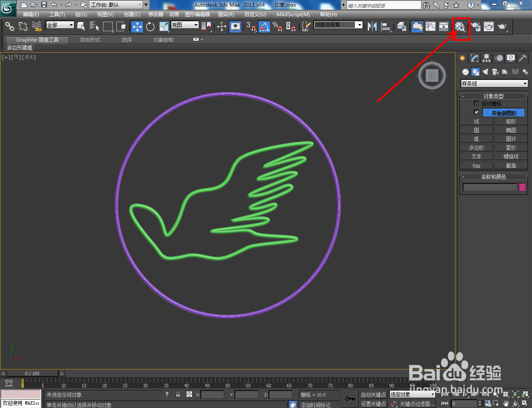The width and height of the screenshot is (532, 408).
Task: Click the 圆 shape creation button
Action: point(476,130)
